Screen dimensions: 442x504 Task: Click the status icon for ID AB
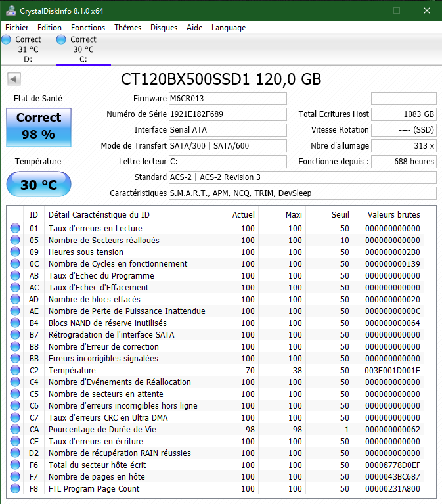[x=15, y=276]
